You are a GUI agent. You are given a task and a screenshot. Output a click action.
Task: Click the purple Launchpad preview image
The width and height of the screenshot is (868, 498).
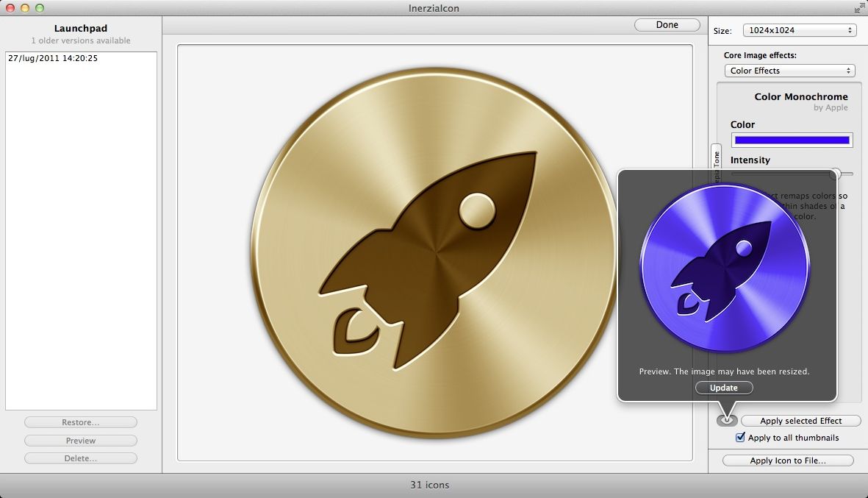pos(725,268)
